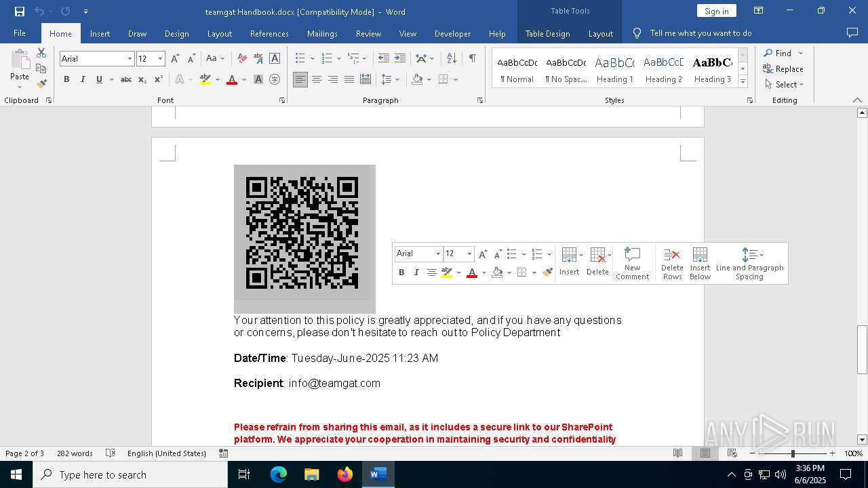The width and height of the screenshot is (868, 488).
Task: Expand the Change Case dropdown
Action: click(x=222, y=59)
